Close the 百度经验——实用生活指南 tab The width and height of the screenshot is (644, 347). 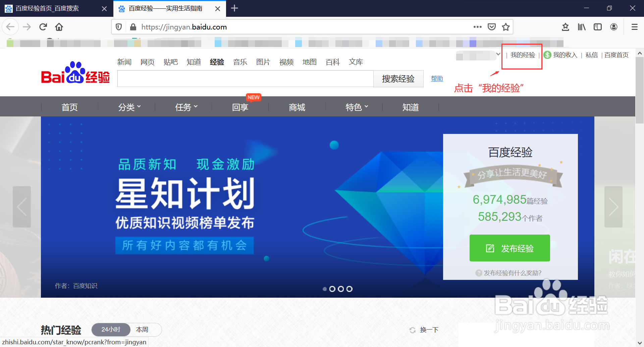click(x=218, y=8)
